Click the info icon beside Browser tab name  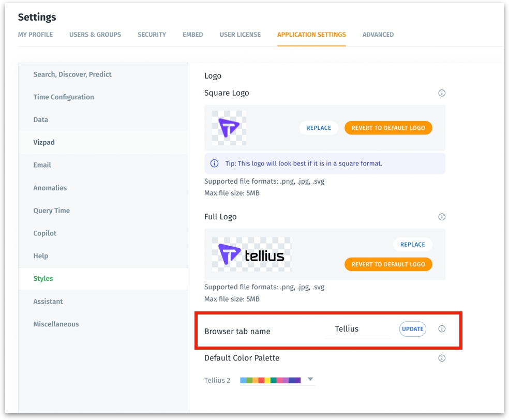pos(442,329)
